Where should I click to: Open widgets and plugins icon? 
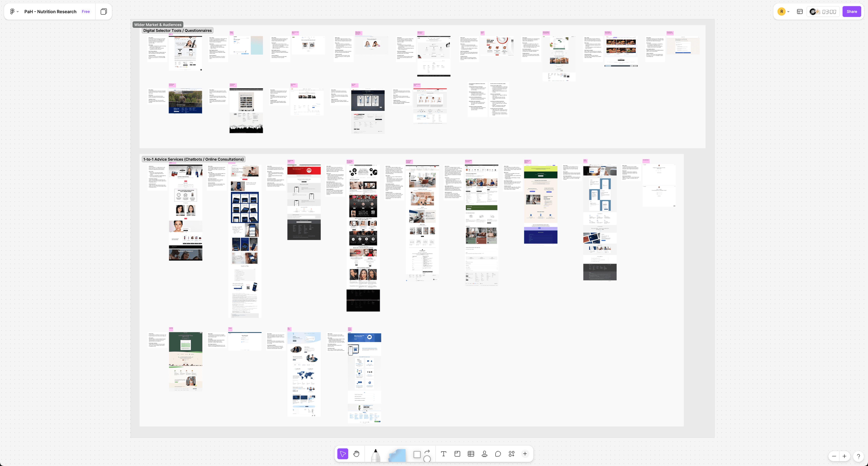[511, 454]
